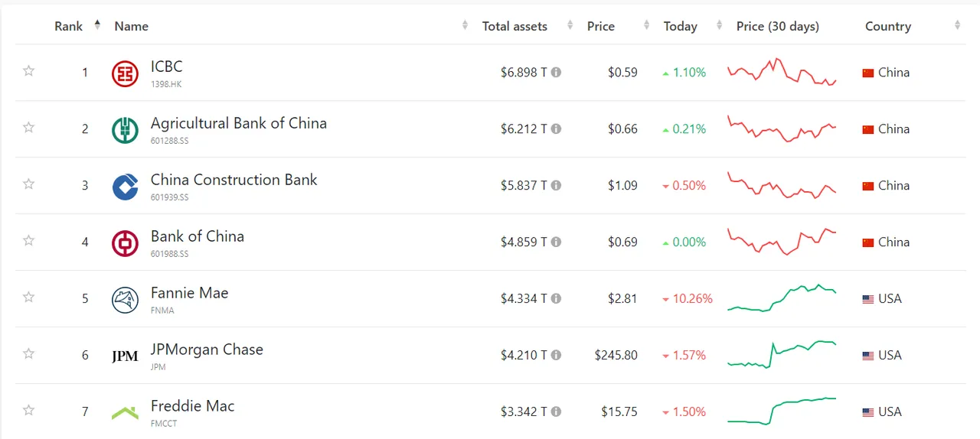Viewport: 980px width, 439px height.
Task: Sort by Country column arrows
Action: tap(957, 26)
